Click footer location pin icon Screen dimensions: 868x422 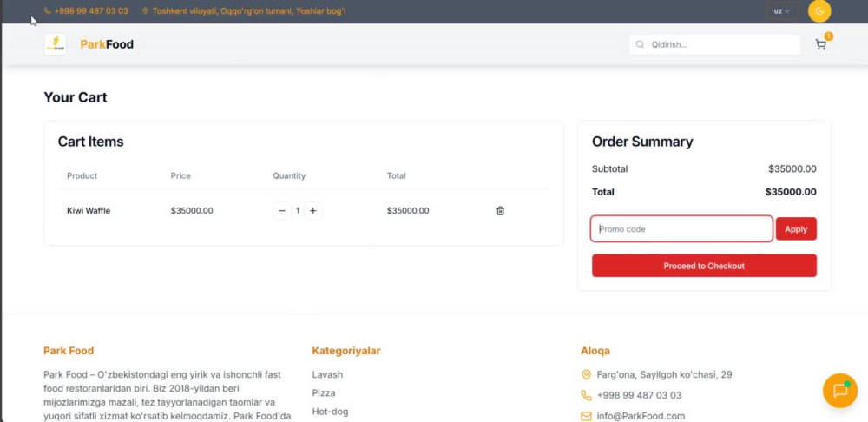click(x=586, y=375)
